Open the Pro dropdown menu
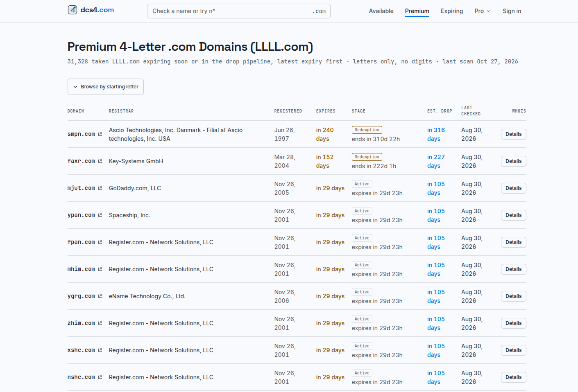The height and width of the screenshot is (392, 578). 482,11
